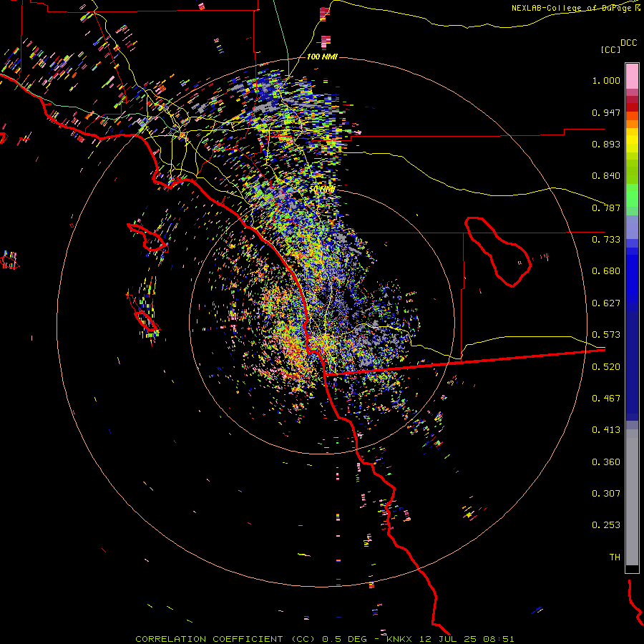The width and height of the screenshot is (644, 644).
Task: Click the bright green color bar segment
Action: tap(632, 195)
